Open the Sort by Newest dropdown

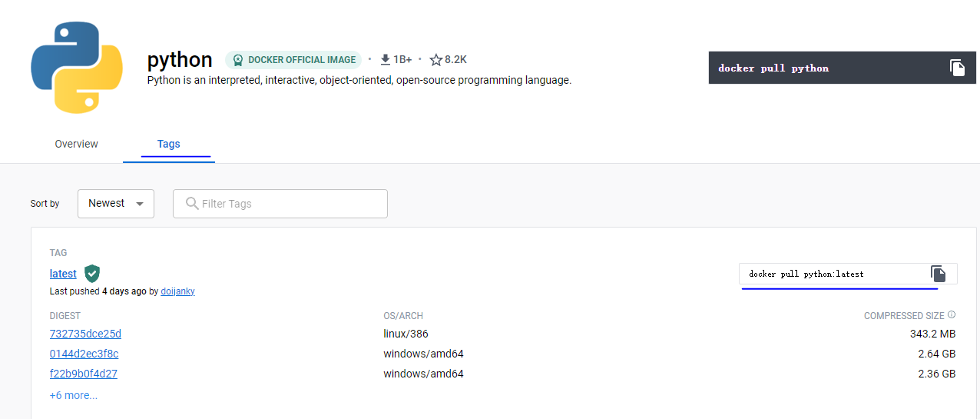116,204
